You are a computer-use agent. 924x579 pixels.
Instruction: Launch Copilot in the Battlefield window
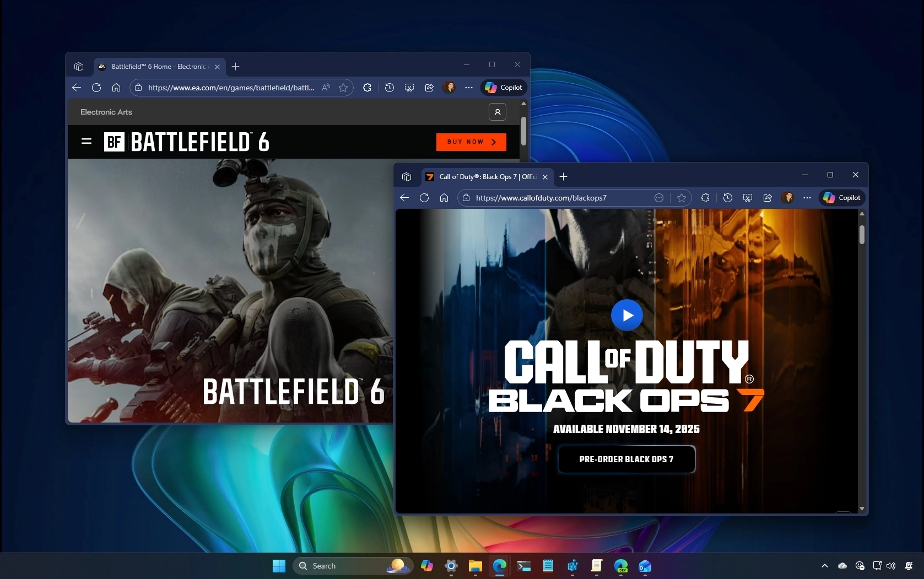pos(504,88)
